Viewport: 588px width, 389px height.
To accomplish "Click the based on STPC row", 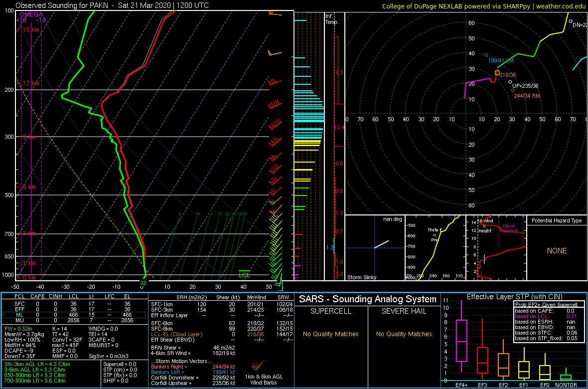I will (x=547, y=334).
